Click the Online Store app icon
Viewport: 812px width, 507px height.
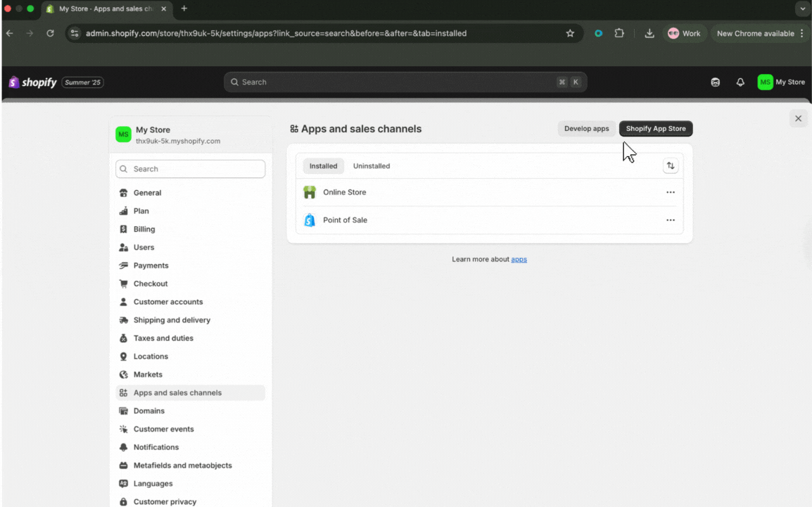pos(310,192)
